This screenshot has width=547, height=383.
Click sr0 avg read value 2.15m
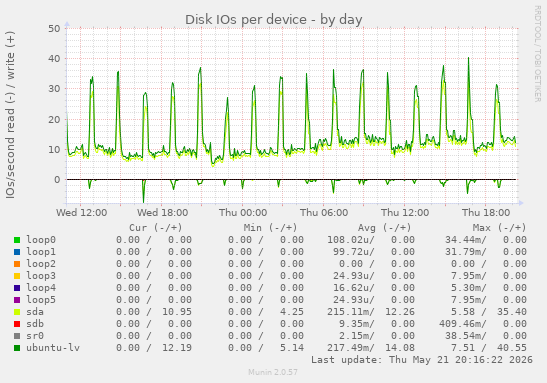point(354,336)
